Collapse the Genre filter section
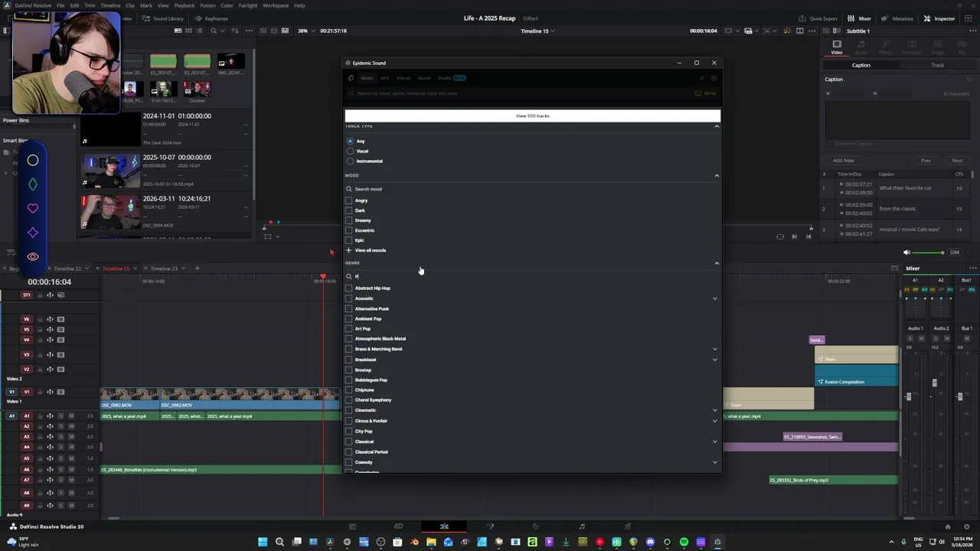 point(717,263)
